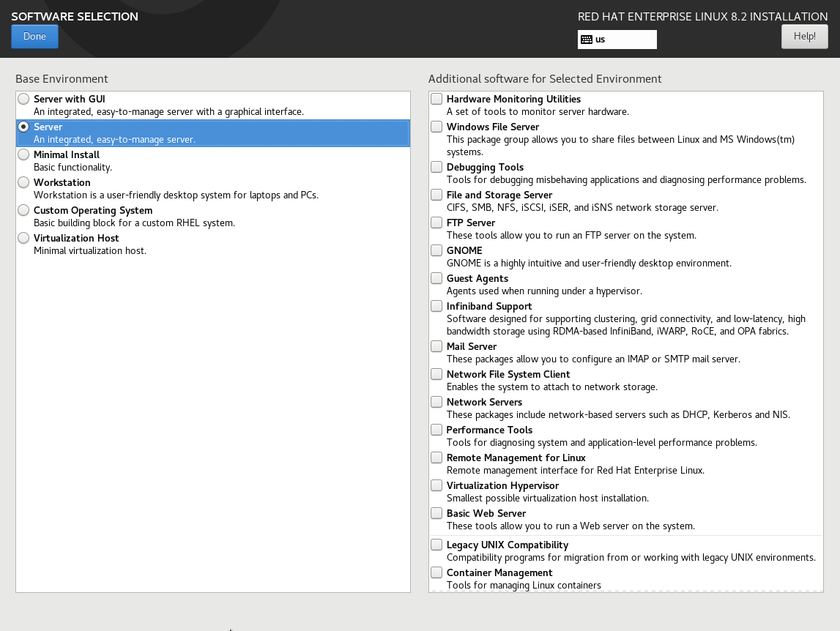Select the us keyboard layout indicator
Screen dimensions: 840x631
[x=617, y=40]
